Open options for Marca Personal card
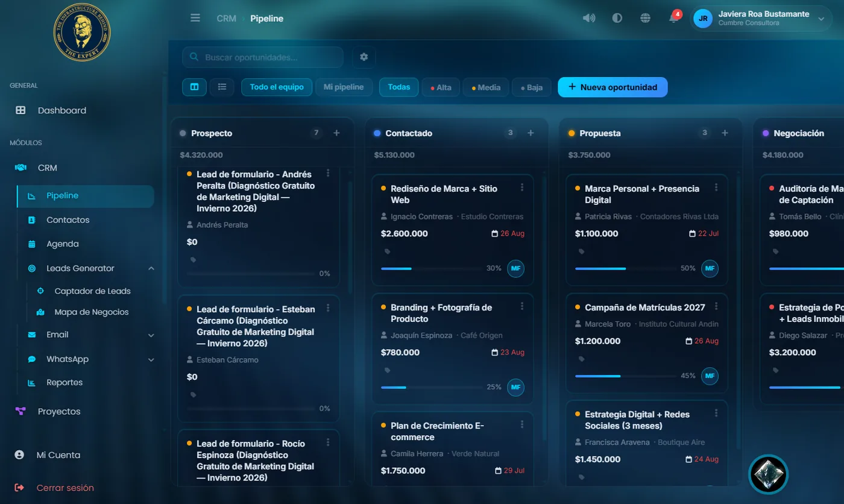This screenshot has width=844, height=504. (716, 187)
